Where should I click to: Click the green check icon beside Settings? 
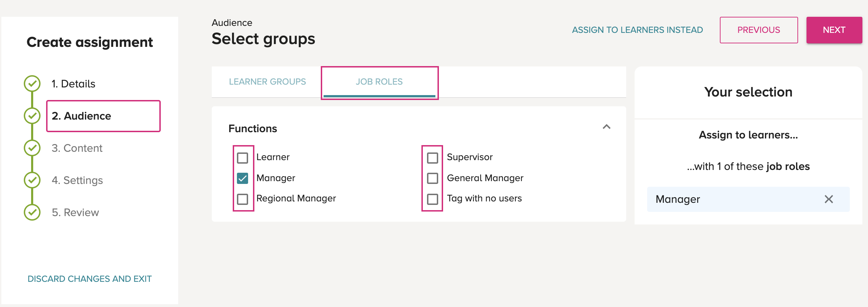[32, 180]
